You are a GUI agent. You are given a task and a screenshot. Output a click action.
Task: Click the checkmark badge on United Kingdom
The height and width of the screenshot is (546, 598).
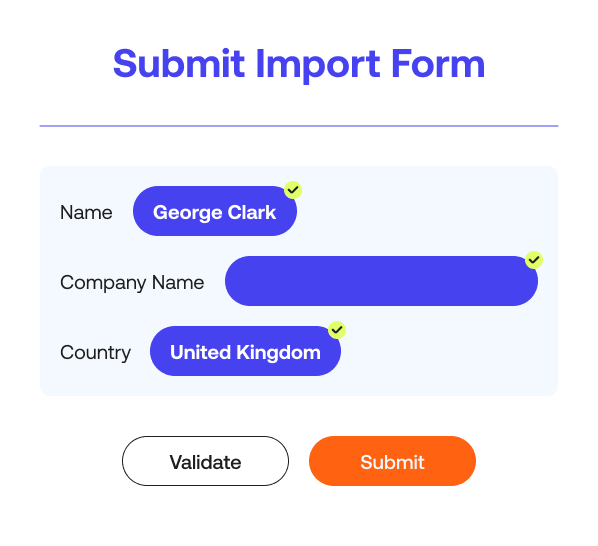pyautogui.click(x=337, y=330)
